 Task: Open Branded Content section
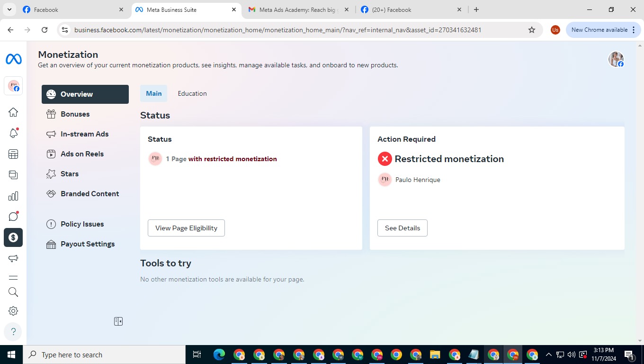85,193
